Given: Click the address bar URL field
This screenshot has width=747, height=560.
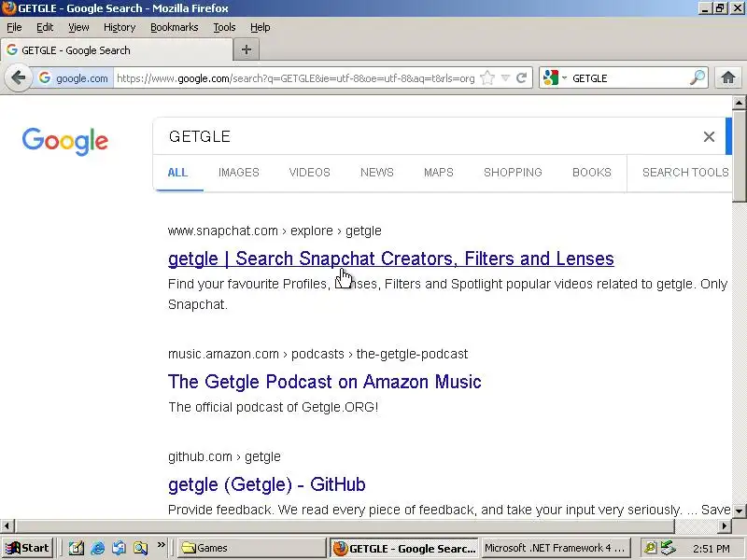Looking at the screenshot, I should pyautogui.click(x=295, y=78).
